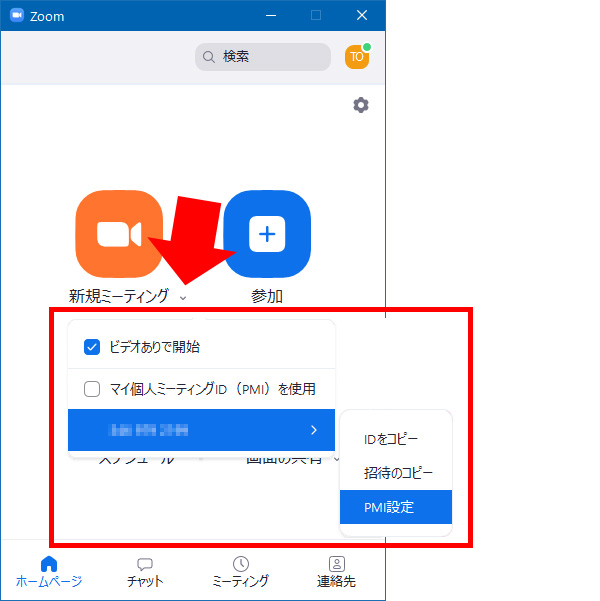Maximize the Zoom window
The image size is (600, 601).
coord(316,15)
